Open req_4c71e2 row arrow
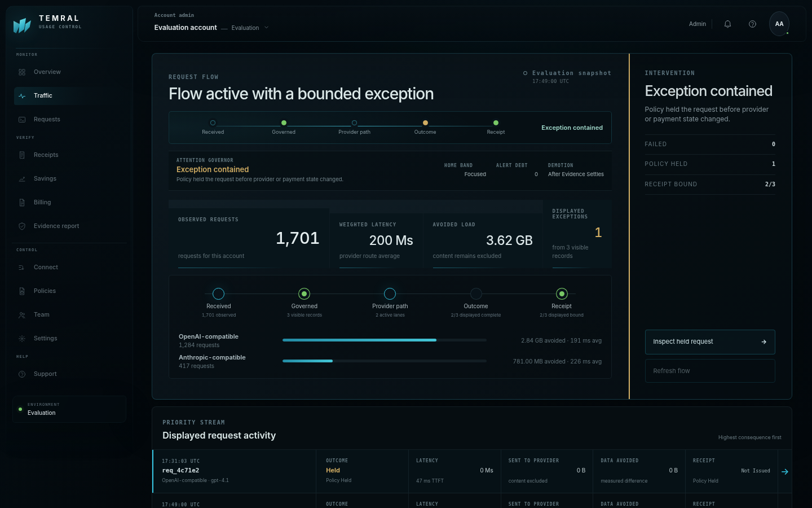 click(785, 472)
